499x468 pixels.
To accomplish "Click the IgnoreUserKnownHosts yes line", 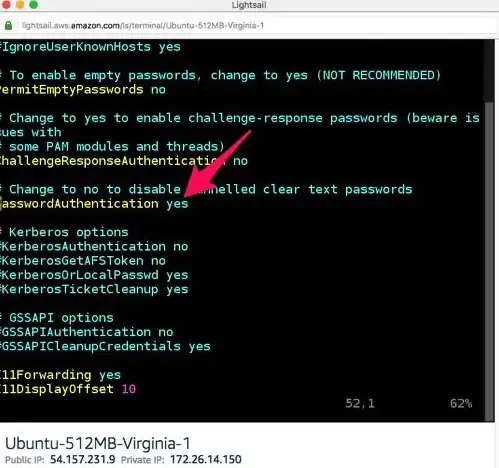I will (90, 47).
